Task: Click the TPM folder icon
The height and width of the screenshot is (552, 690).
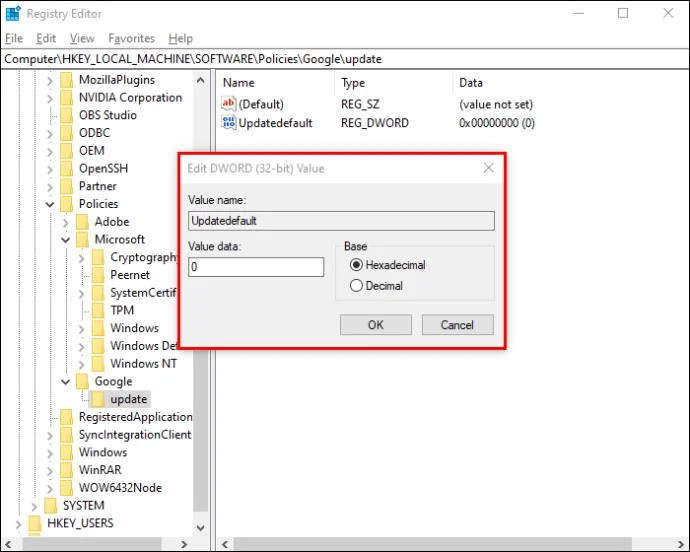Action: pyautogui.click(x=98, y=310)
